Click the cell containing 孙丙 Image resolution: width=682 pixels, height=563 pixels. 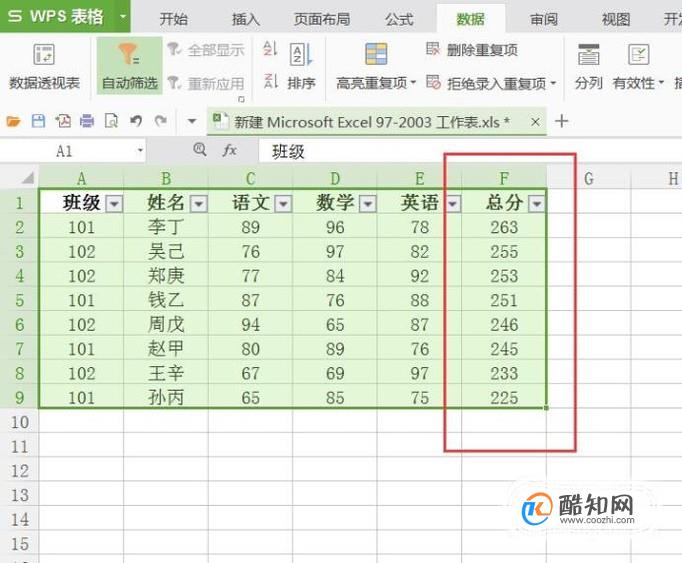point(166,397)
